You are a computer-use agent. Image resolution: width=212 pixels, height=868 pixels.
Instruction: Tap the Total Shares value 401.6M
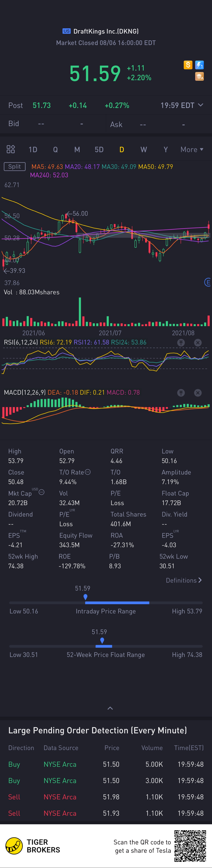coord(120,524)
